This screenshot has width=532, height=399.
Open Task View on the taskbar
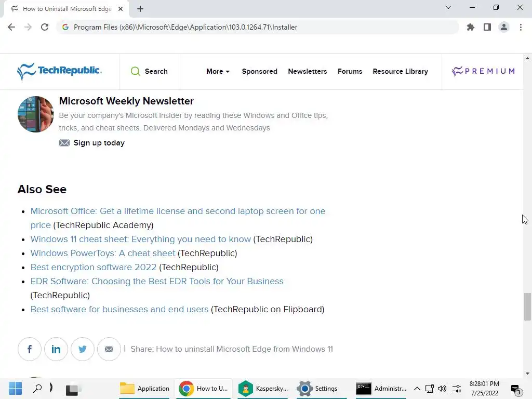[x=73, y=390]
